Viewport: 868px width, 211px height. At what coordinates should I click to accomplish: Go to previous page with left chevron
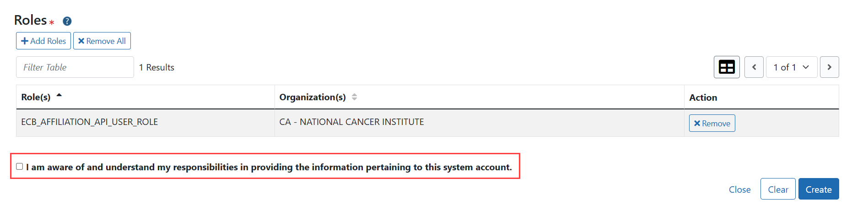(x=754, y=67)
